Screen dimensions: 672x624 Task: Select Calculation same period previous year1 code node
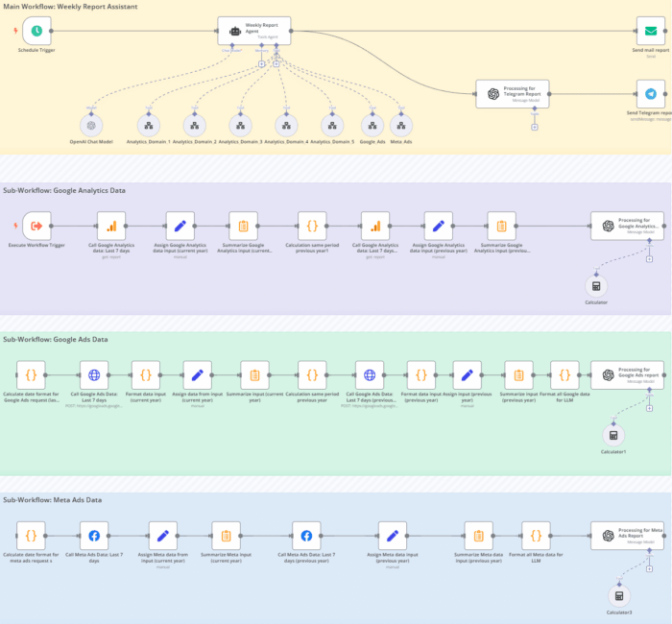tap(312, 226)
